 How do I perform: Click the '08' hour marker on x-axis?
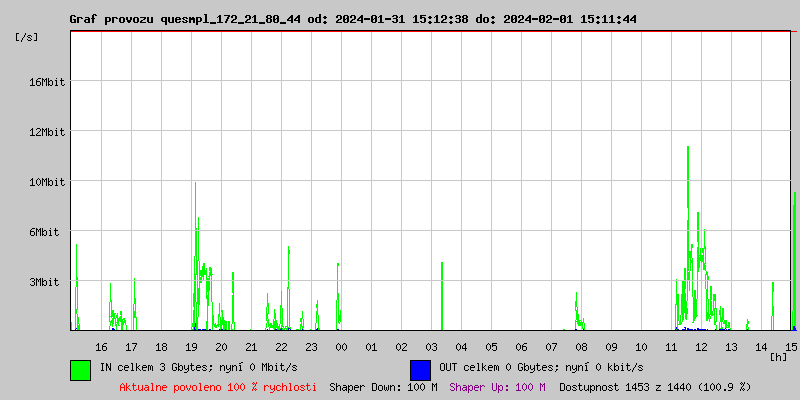pos(581,346)
